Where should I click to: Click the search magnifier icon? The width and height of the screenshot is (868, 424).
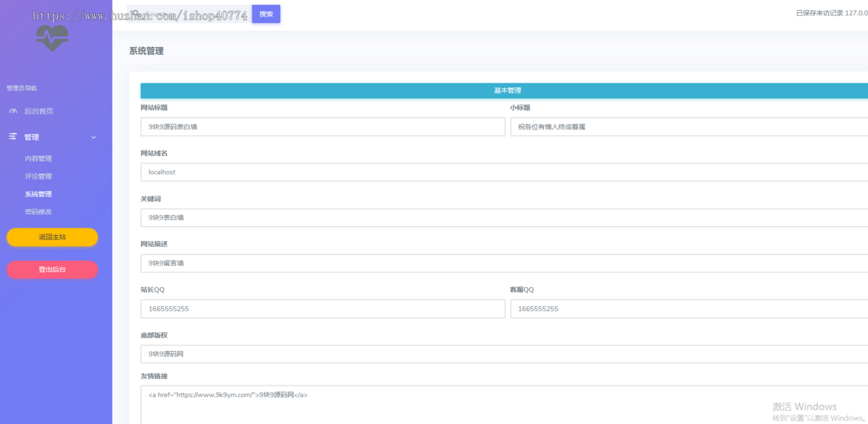tap(135, 14)
